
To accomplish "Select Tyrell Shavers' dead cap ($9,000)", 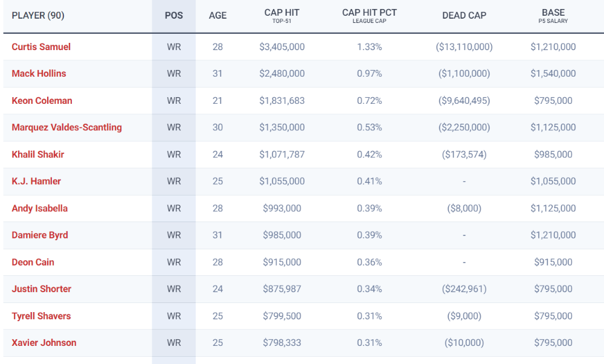I will pyautogui.click(x=464, y=316).
